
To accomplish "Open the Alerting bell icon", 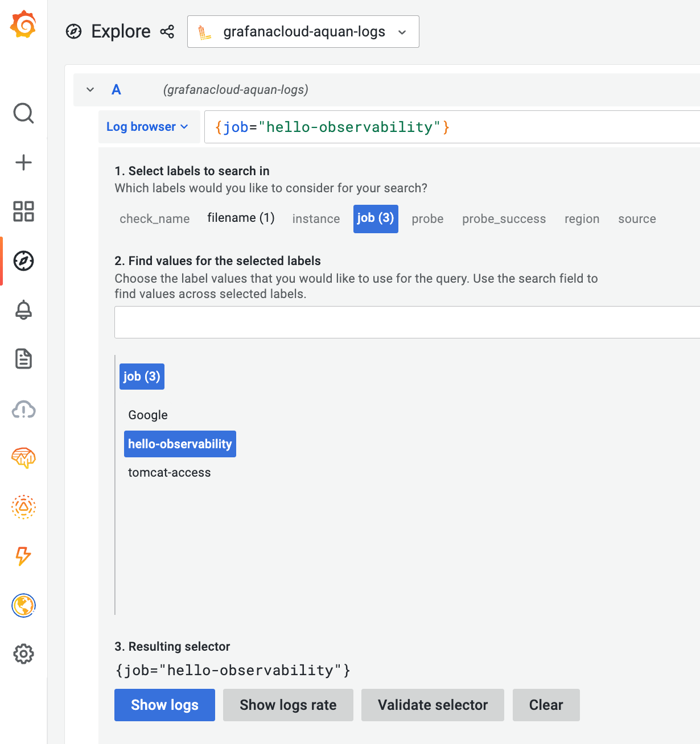I will click(23, 310).
